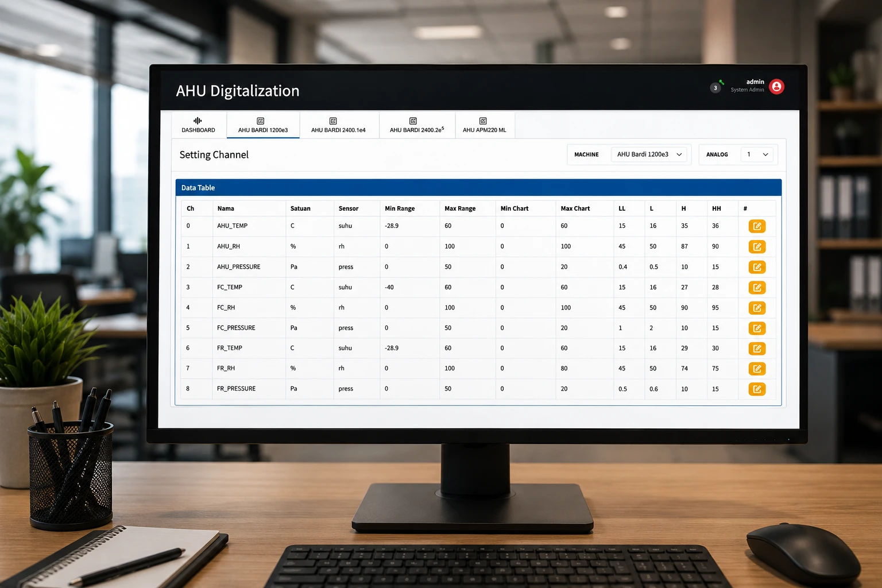The width and height of the screenshot is (882, 588).
Task: Edit the AHU_RH channel settings
Action: (x=757, y=247)
